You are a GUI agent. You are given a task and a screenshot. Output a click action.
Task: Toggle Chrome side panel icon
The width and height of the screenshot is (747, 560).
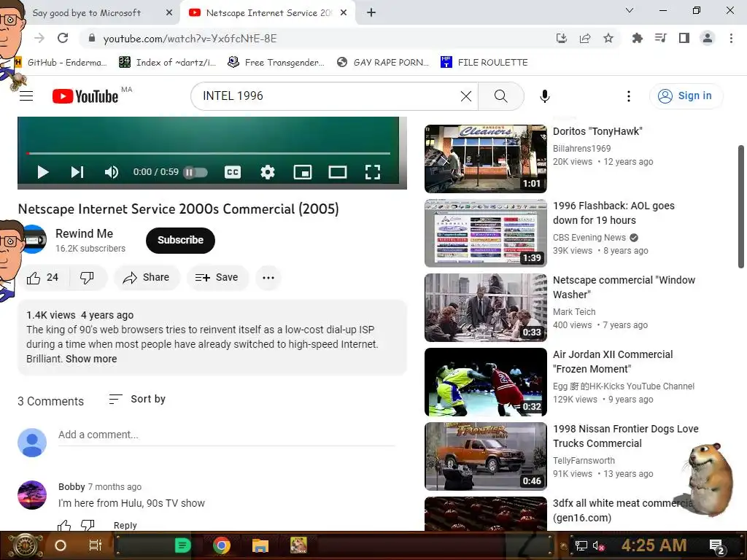tap(684, 38)
